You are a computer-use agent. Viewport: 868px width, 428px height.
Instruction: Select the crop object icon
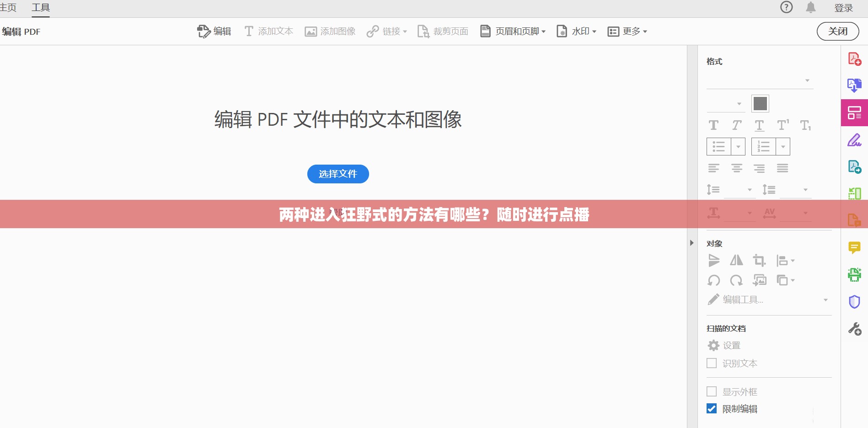(759, 261)
